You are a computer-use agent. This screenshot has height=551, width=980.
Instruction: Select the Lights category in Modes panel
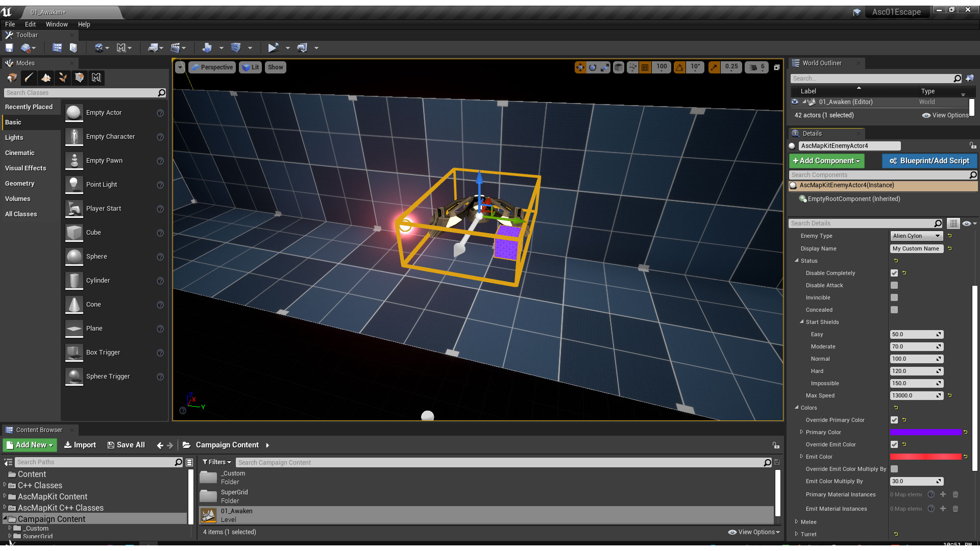point(14,138)
